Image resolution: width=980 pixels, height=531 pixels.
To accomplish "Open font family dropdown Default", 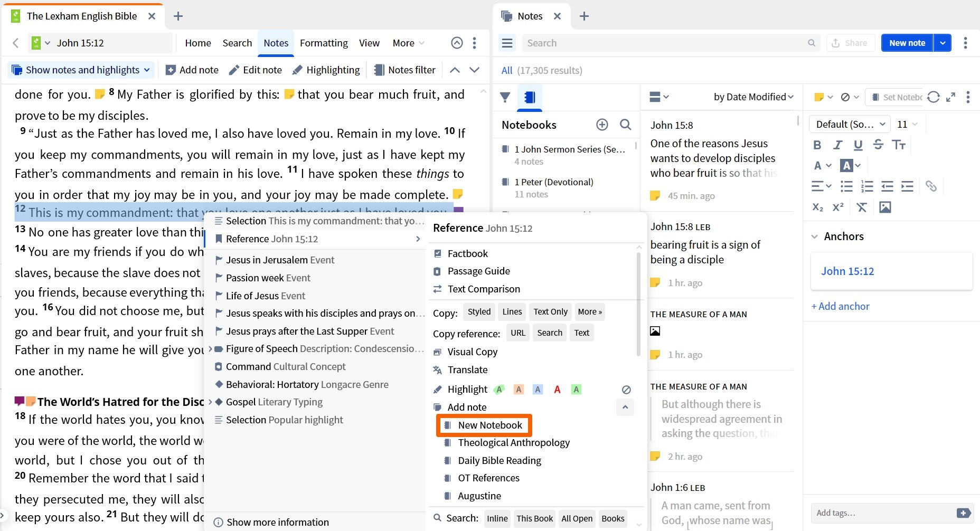I will (850, 124).
